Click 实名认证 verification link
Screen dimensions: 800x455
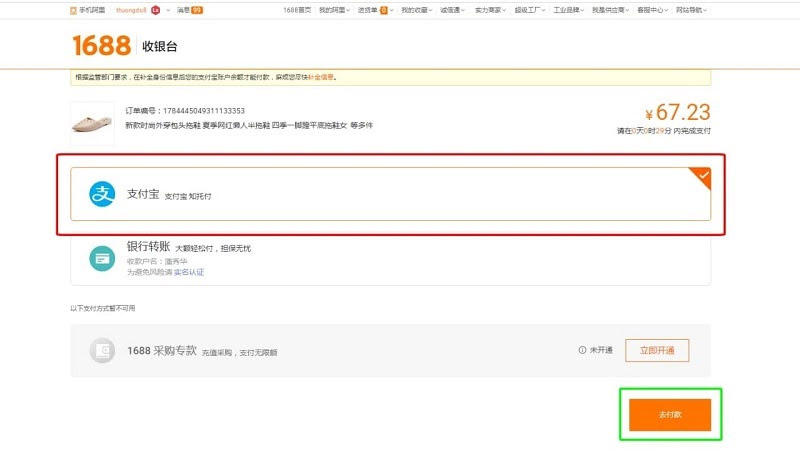[x=189, y=272]
